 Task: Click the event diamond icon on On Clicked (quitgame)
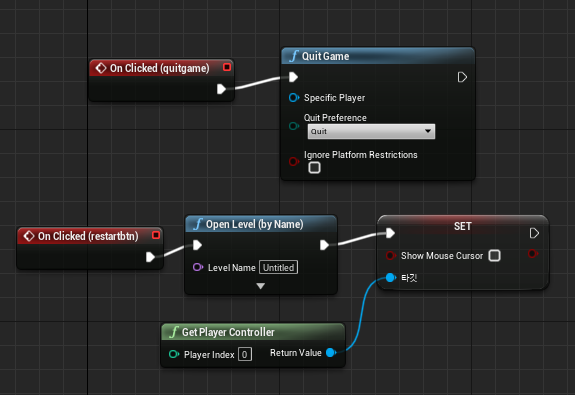100,68
